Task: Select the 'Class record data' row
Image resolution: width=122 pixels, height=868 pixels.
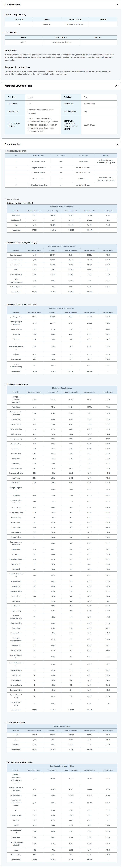Action: point(38,179)
